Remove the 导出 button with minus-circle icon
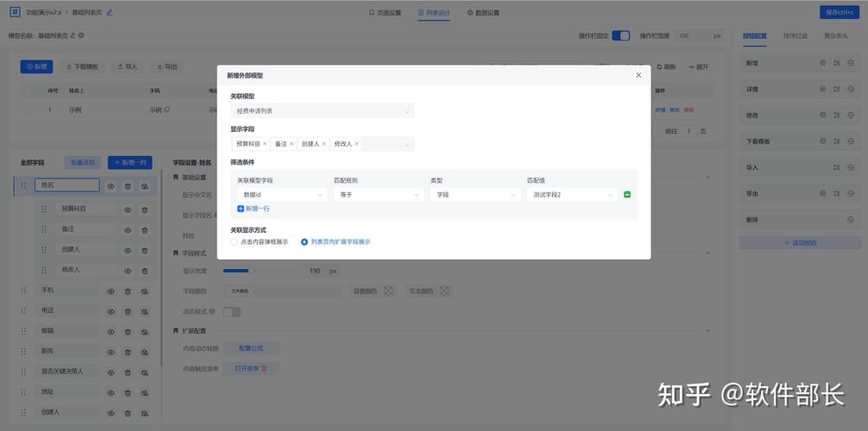868x431 pixels. 851,194
